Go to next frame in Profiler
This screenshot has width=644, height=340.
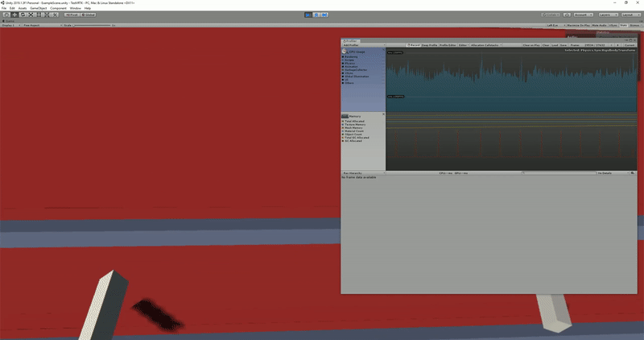click(x=617, y=45)
